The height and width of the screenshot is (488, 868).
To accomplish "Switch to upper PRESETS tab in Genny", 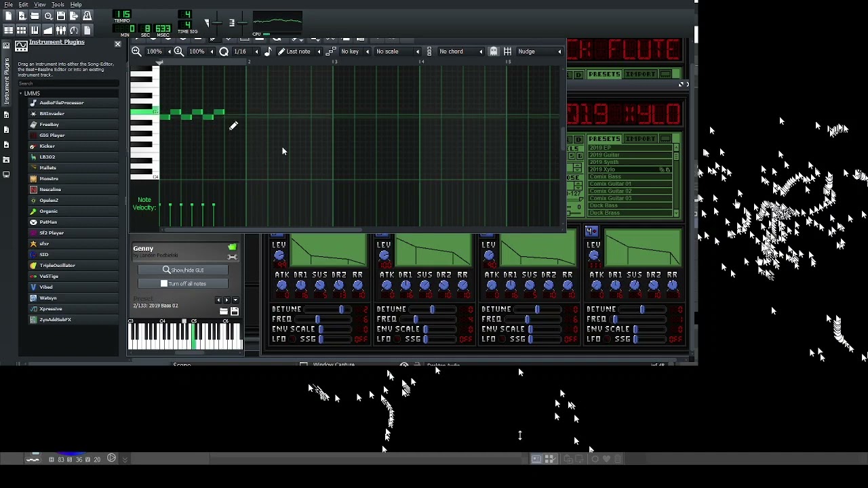I will tap(604, 74).
